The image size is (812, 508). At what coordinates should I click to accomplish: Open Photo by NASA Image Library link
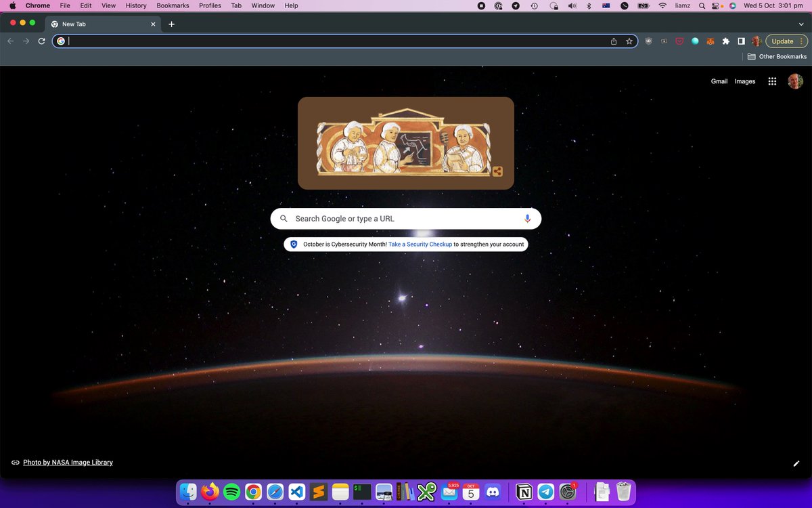pyautogui.click(x=68, y=463)
